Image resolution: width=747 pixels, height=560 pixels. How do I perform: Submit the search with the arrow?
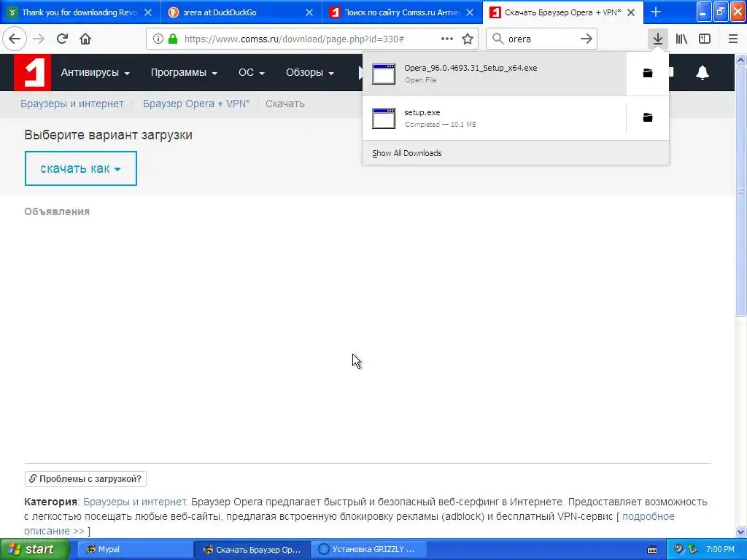pyautogui.click(x=587, y=39)
